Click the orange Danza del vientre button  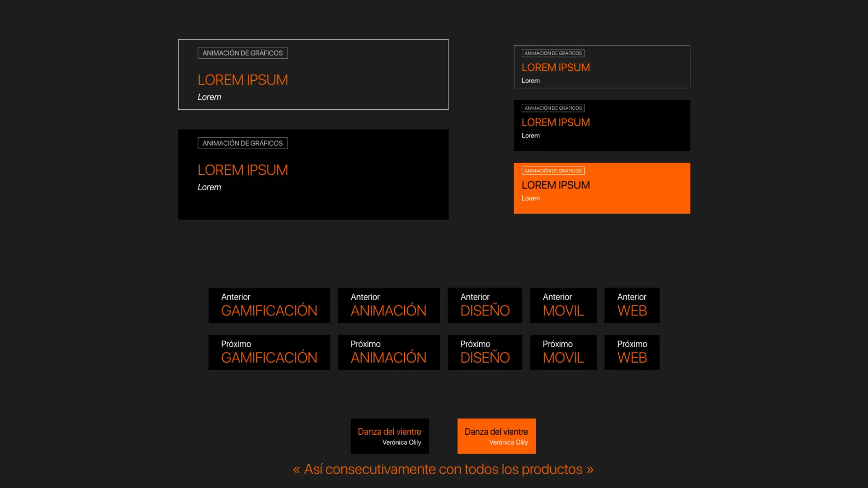(x=496, y=436)
